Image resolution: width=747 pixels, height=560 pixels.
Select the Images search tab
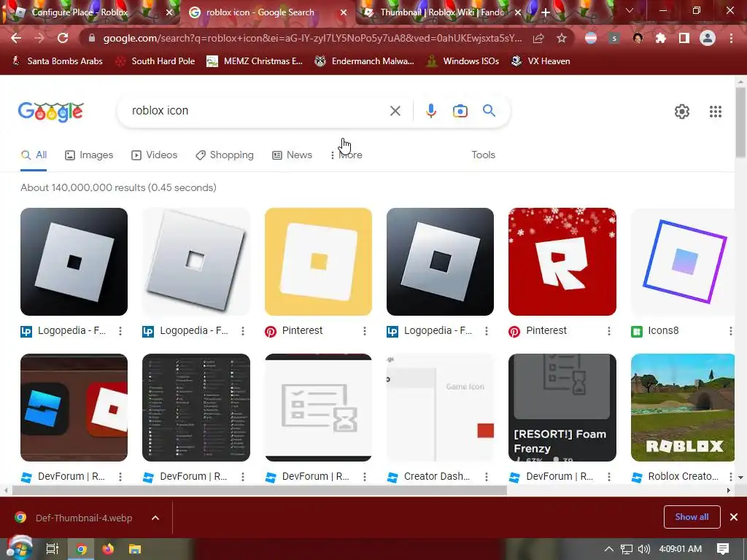click(x=89, y=155)
